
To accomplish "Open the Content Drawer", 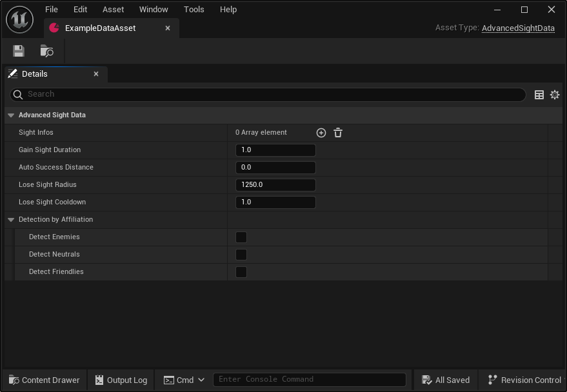I will 44,380.
